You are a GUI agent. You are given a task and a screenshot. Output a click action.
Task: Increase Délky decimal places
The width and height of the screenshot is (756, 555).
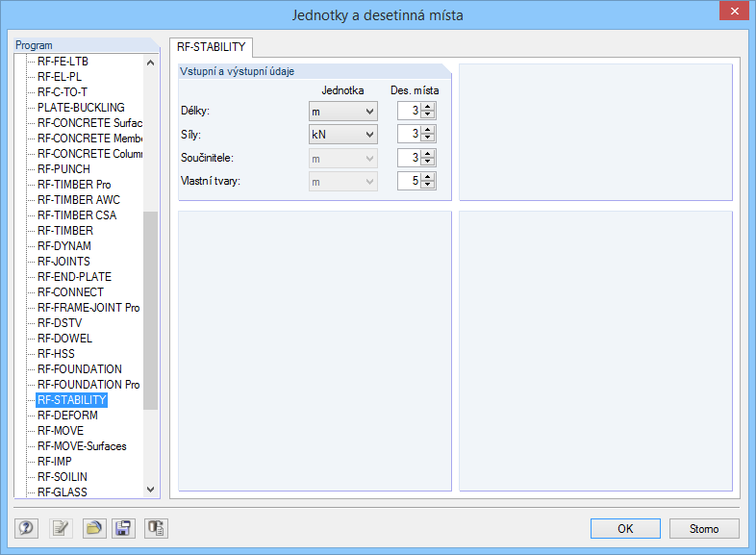[428, 107]
